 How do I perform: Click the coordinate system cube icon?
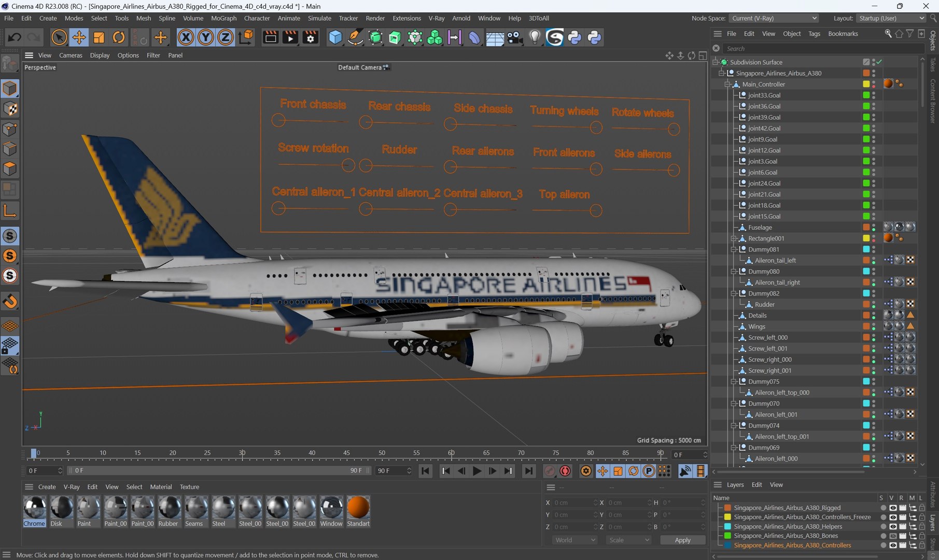tap(247, 37)
